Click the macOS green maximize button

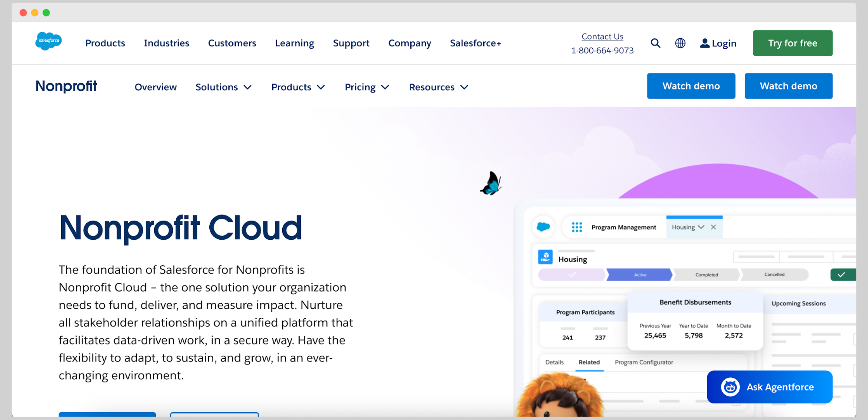(46, 13)
